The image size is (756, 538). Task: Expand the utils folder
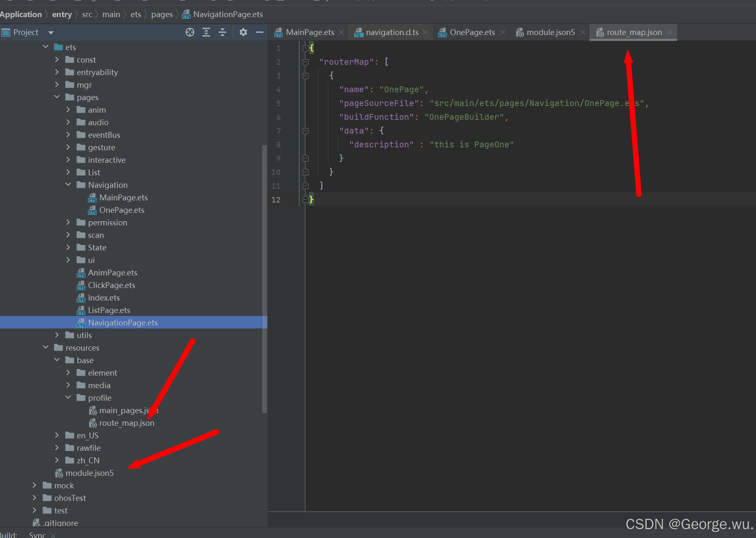pos(57,335)
